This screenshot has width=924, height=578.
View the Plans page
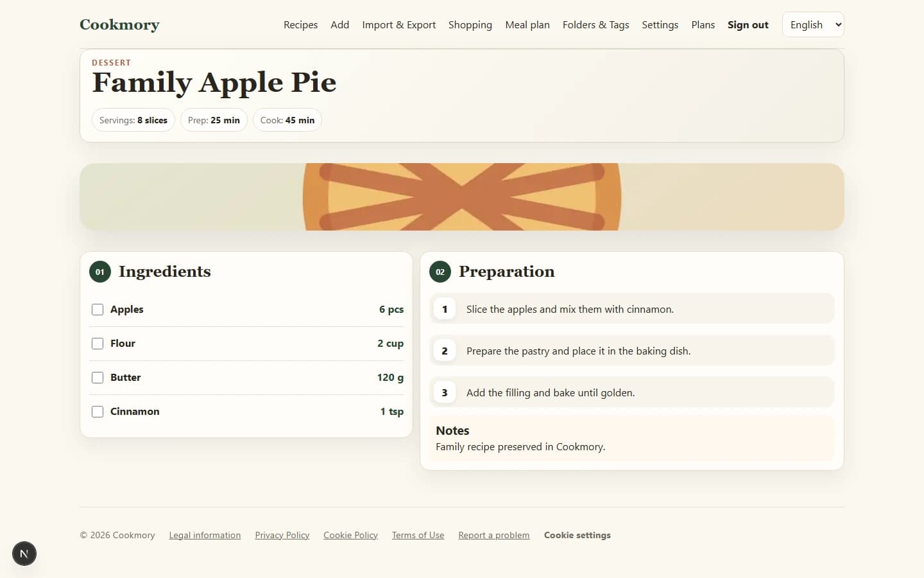703,24
